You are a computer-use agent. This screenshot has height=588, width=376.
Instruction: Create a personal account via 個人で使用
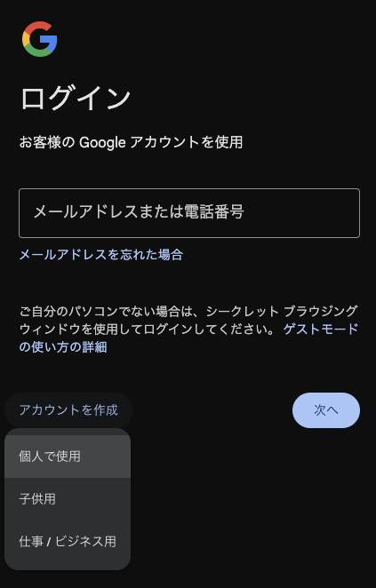pos(68,457)
